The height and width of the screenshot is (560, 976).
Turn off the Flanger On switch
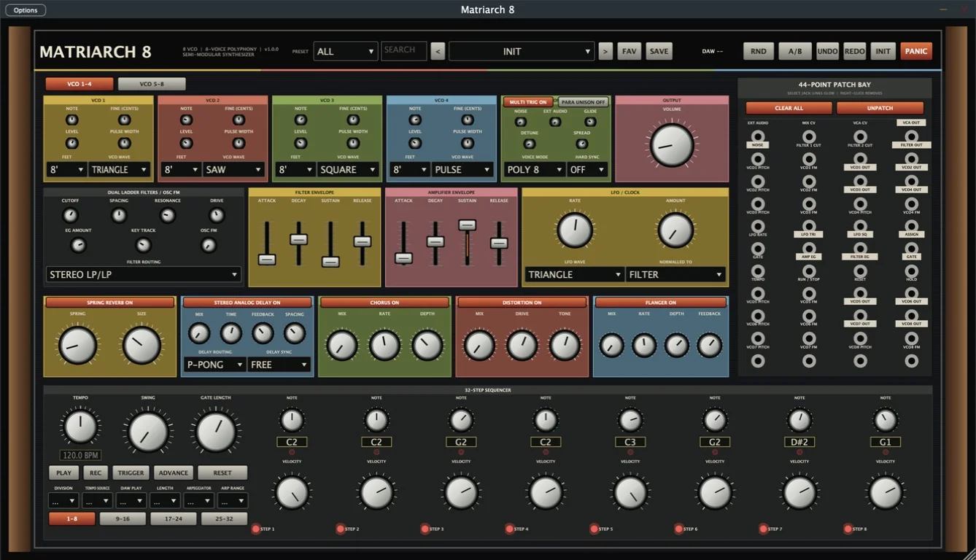pyautogui.click(x=661, y=302)
